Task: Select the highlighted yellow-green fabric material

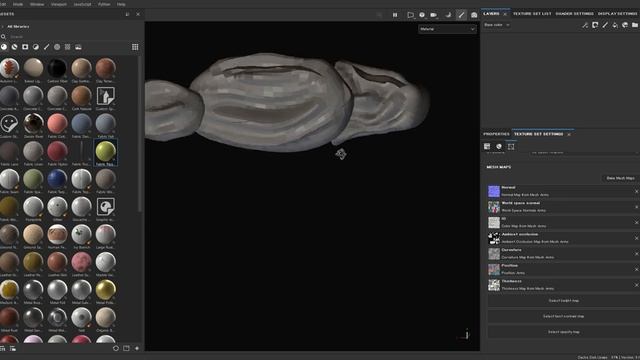Action: 106,152
